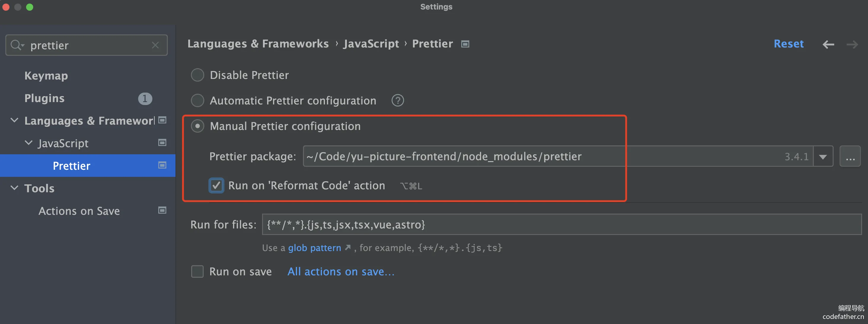
Task: Select Automatic Prettier configuration radio button
Action: click(197, 101)
